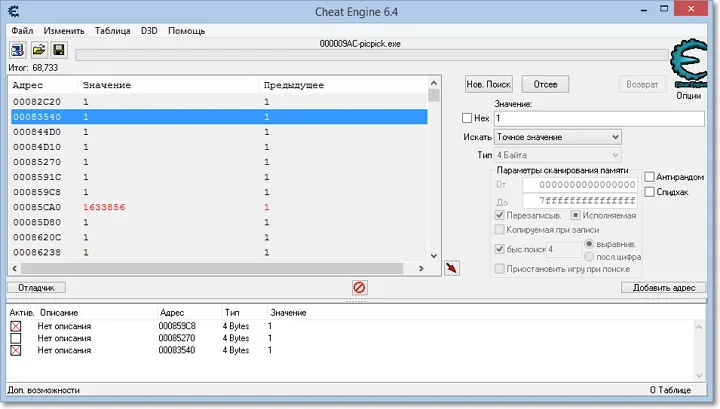Click process name 000009AC-picpick.exe
Image resolution: width=720 pixels, height=409 pixels.
tap(360, 44)
